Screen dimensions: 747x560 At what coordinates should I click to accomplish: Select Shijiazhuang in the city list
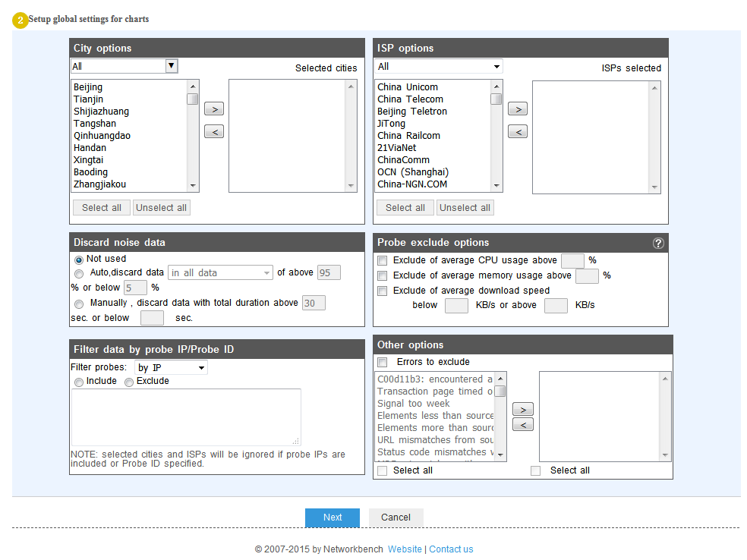pos(101,112)
